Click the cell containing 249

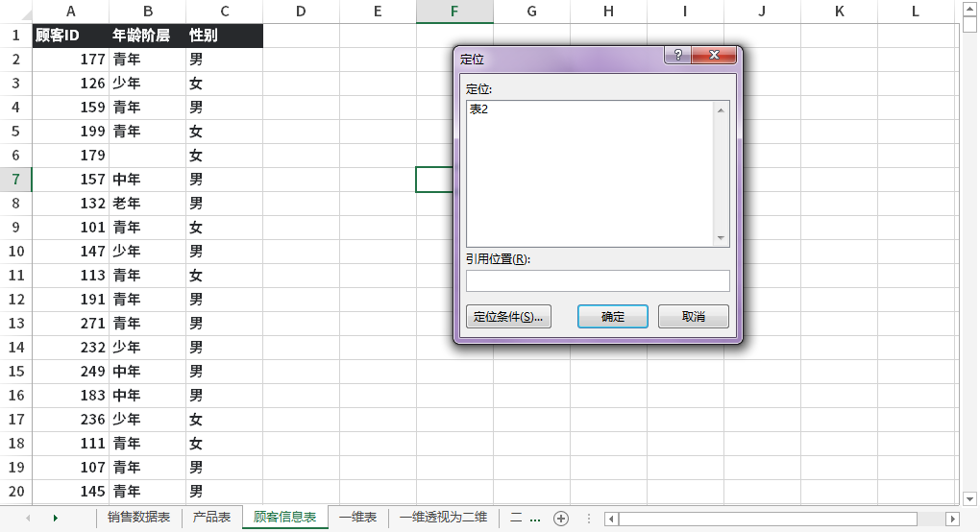pyautogui.click(x=71, y=372)
